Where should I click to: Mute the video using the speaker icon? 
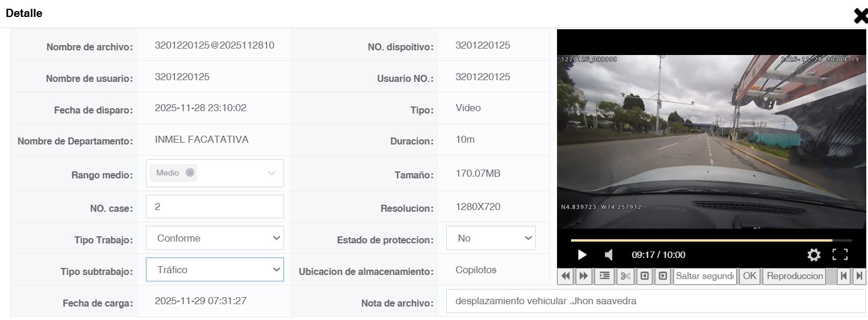pyautogui.click(x=609, y=254)
